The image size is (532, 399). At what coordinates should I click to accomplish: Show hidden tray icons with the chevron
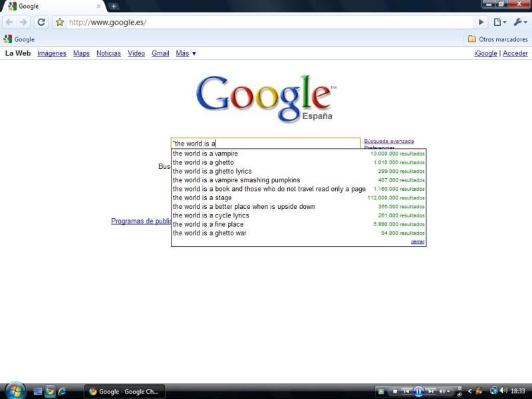(x=470, y=392)
